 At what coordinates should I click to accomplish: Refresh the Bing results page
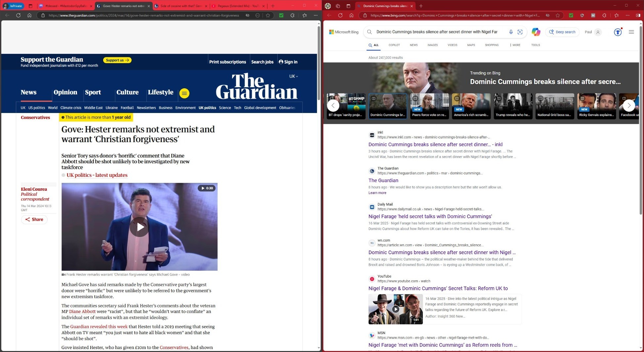tap(340, 15)
